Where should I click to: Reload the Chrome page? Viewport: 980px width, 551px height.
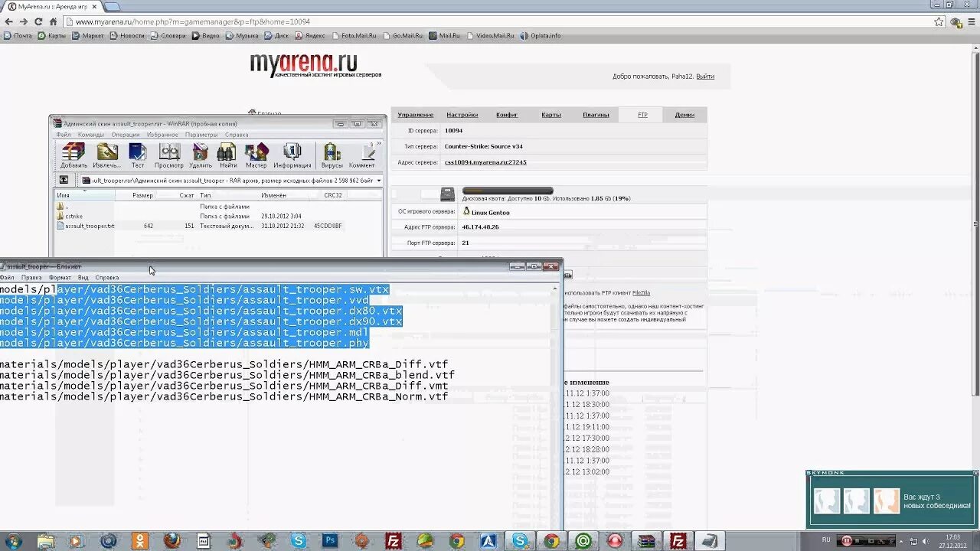click(x=38, y=21)
